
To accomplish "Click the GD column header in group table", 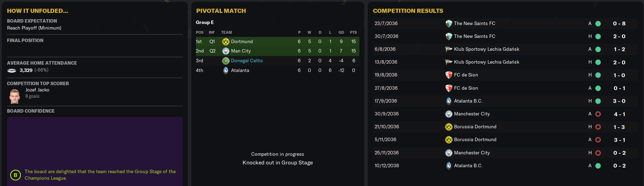I will pos(341,32).
